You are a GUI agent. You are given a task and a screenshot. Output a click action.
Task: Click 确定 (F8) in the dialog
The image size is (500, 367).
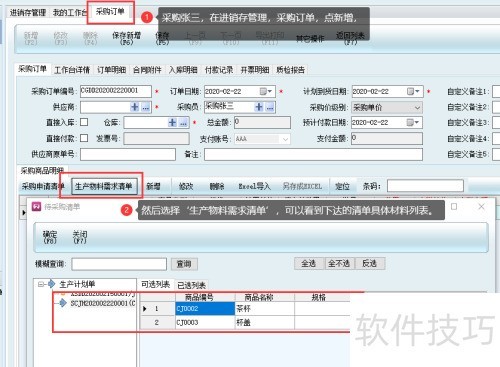[x=50, y=237]
